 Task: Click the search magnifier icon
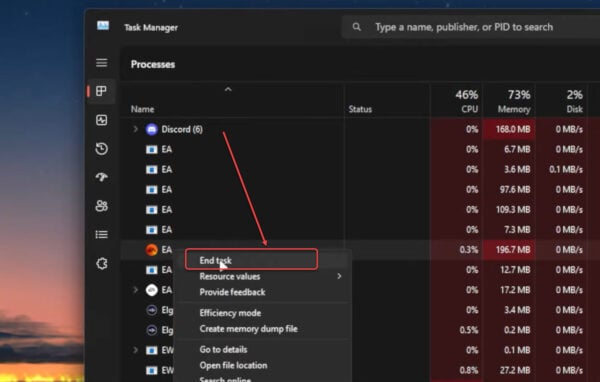click(356, 27)
